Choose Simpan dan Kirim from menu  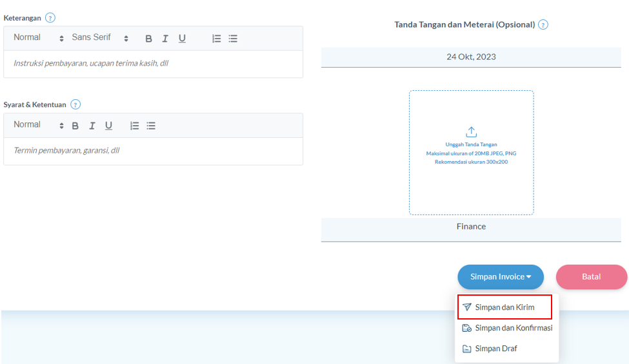coord(504,307)
